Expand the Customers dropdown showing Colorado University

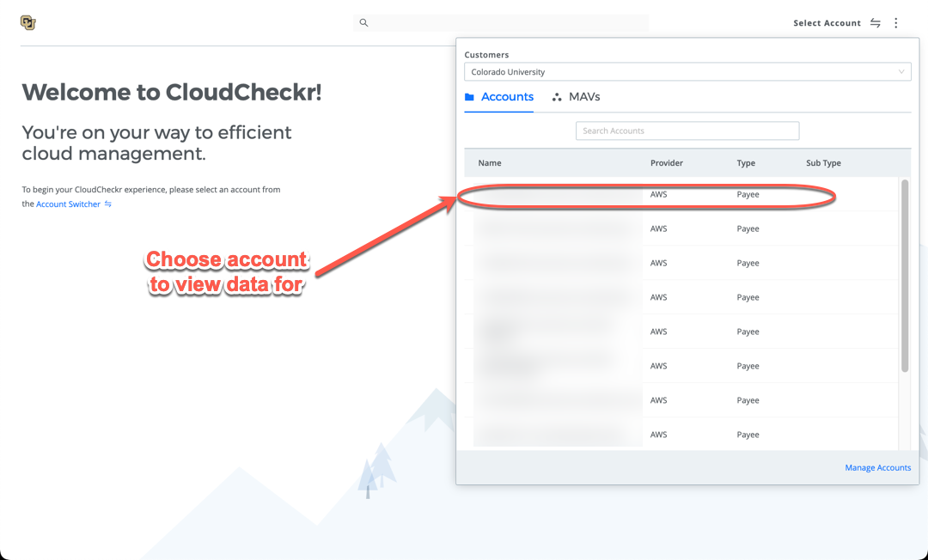tap(687, 72)
